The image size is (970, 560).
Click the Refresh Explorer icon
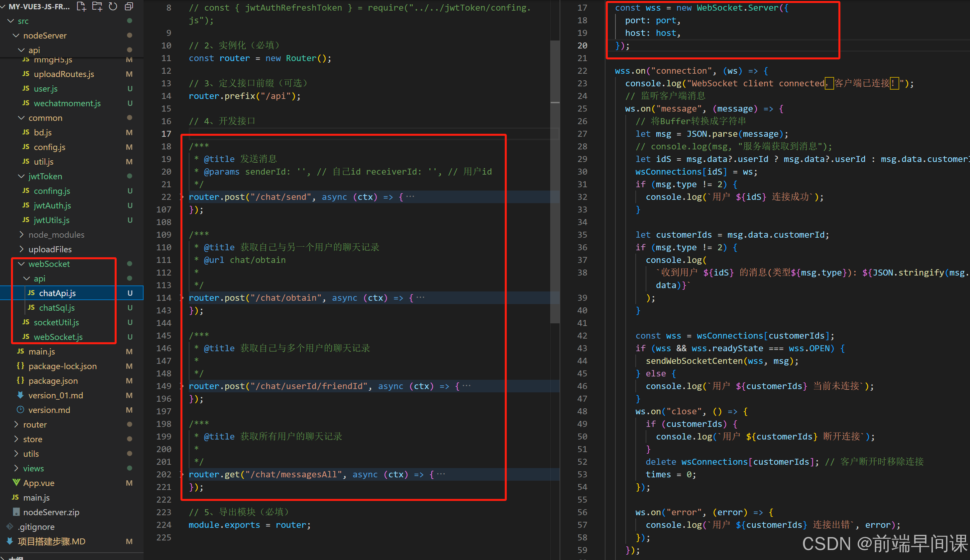coord(113,7)
